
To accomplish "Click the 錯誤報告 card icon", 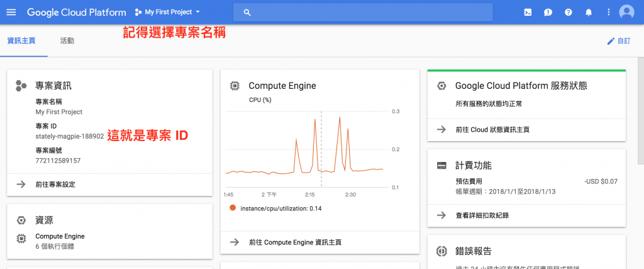I will [x=441, y=251].
